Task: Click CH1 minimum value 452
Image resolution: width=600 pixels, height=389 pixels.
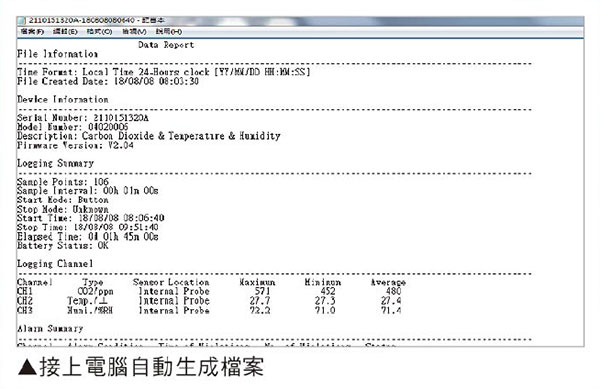Action: tap(328, 291)
